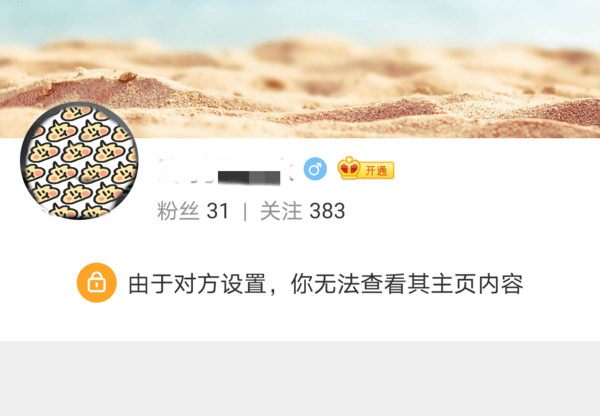This screenshot has width=600, height=416.
Task: Open the 关注 following list label
Action: pyautogui.click(x=281, y=211)
